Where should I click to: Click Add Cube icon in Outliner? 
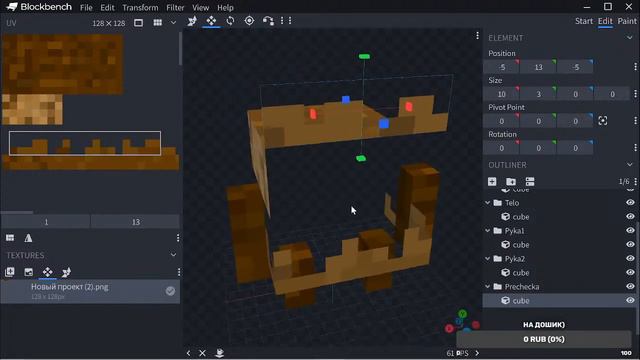[x=492, y=182]
